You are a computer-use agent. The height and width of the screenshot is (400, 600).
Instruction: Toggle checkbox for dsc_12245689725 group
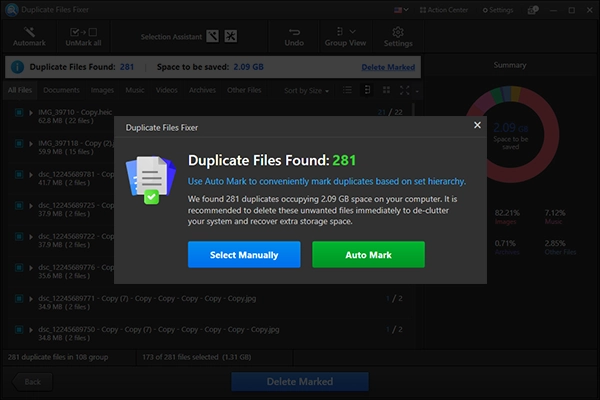[19, 206]
